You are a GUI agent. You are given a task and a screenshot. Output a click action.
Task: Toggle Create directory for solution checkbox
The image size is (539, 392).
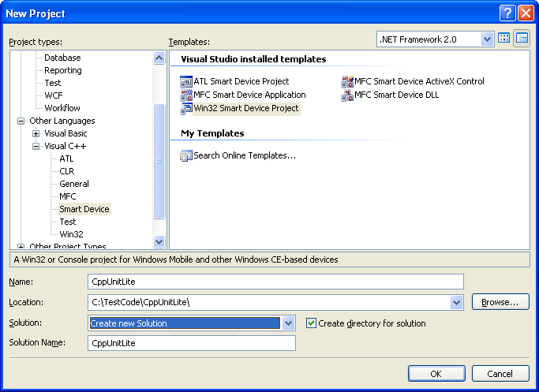point(311,323)
